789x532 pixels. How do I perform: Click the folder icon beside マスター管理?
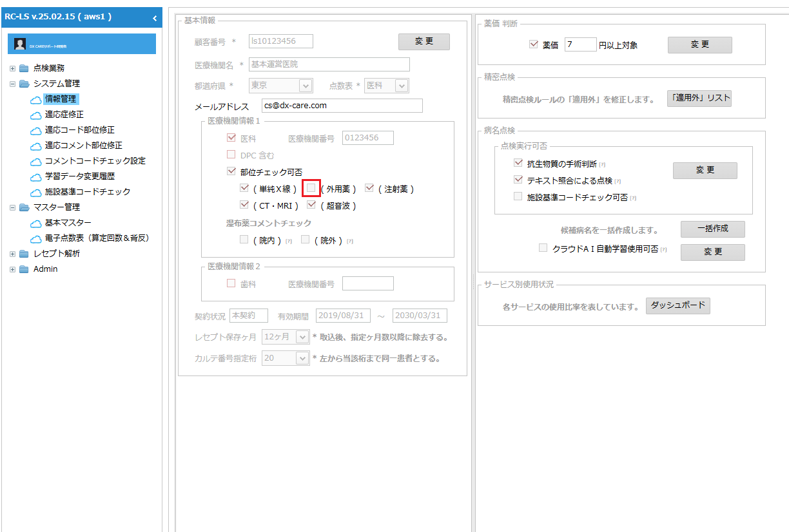(24, 207)
